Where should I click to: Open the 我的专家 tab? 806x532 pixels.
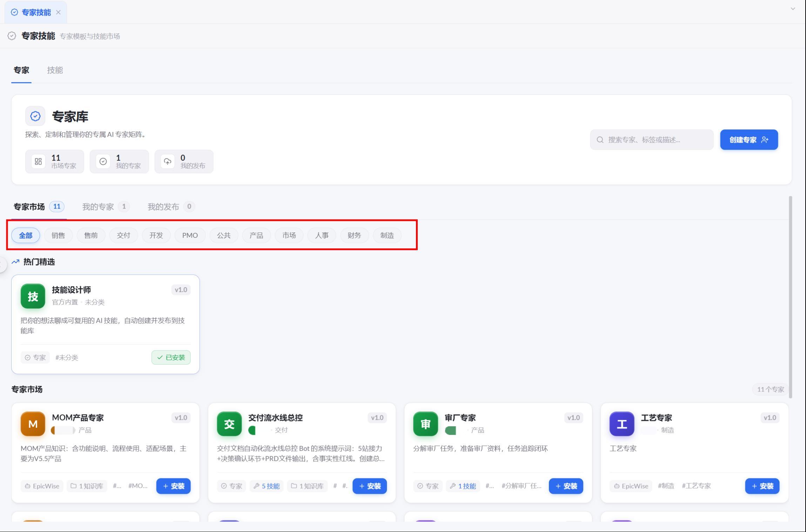coord(106,207)
